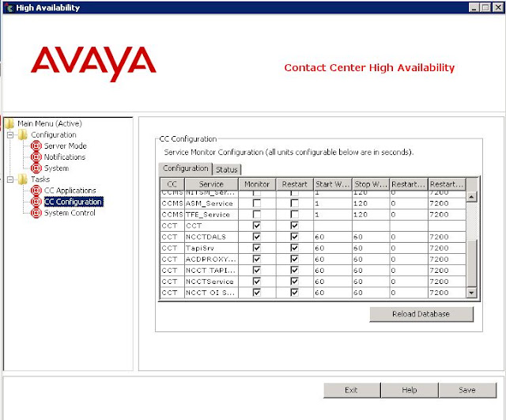Click the Monitor column header
506x420 pixels.
click(257, 184)
